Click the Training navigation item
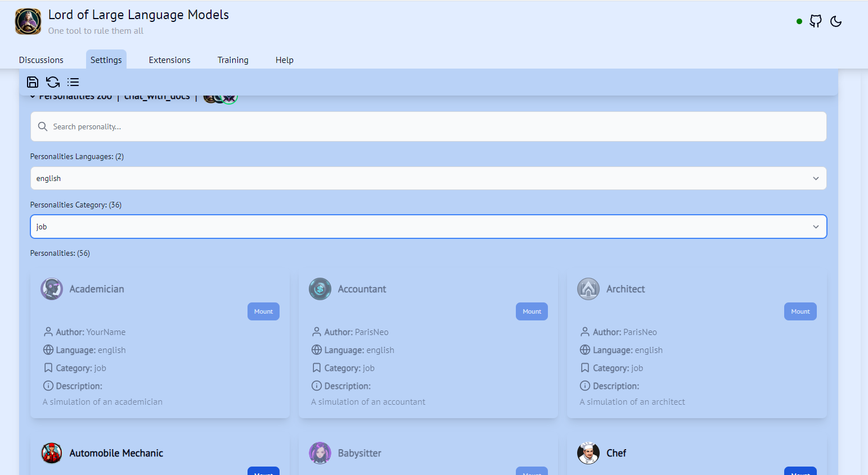Screen dimensions: 868x475 coord(233,60)
